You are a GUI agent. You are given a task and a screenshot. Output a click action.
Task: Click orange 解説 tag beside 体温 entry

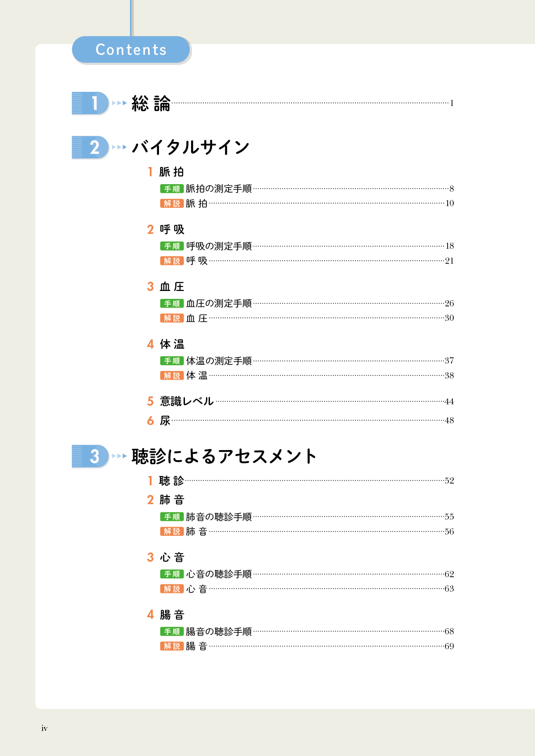pyautogui.click(x=172, y=376)
